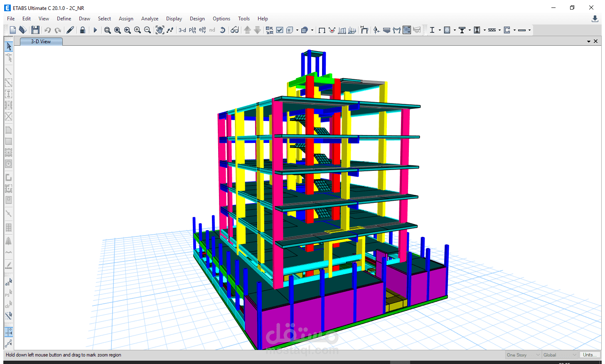This screenshot has width=605, height=364.
Task: Open the Analyze menu
Action: (x=150, y=19)
